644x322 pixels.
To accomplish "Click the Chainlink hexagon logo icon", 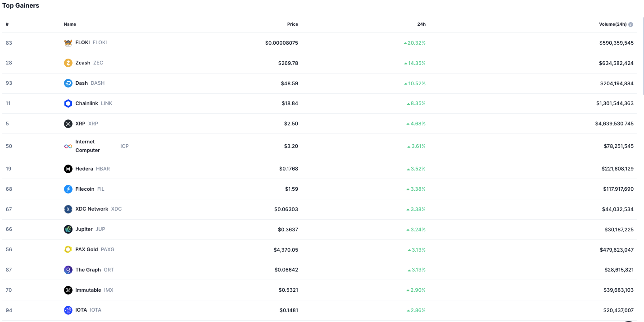I will pyautogui.click(x=68, y=104).
